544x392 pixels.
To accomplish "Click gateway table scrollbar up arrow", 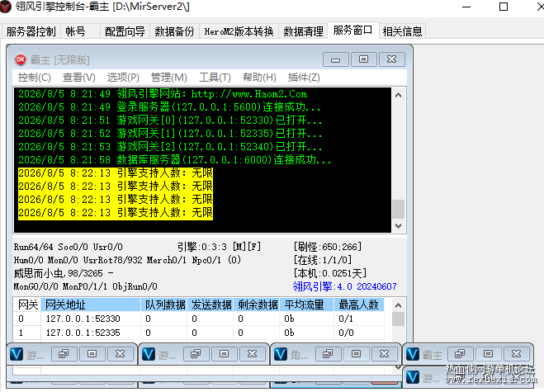I will (x=398, y=305).
